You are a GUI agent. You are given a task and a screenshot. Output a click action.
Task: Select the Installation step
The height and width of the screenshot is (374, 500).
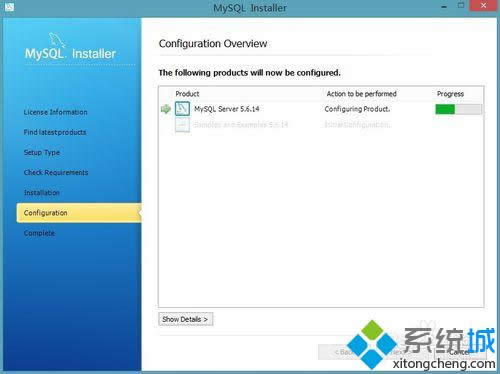(x=42, y=193)
